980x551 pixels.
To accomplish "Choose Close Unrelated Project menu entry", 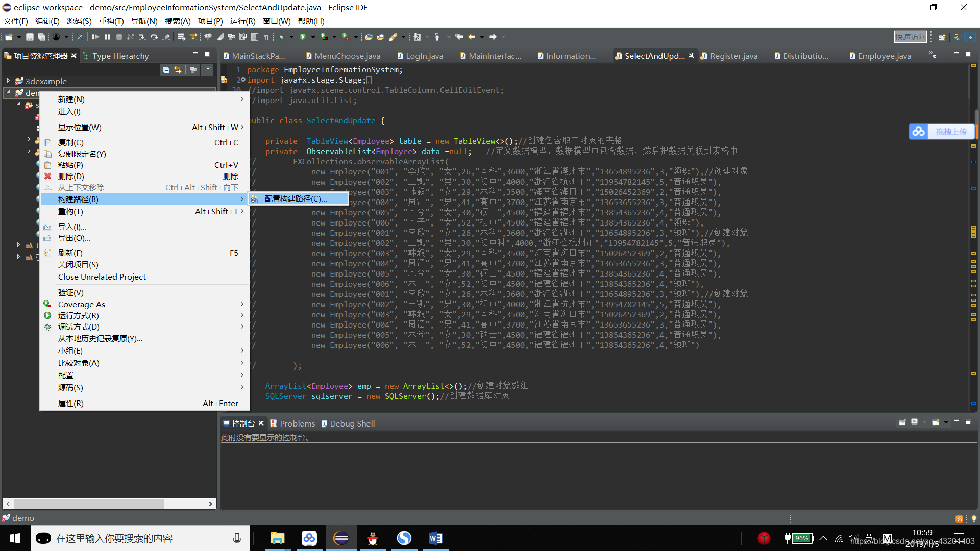I will pyautogui.click(x=145, y=277).
